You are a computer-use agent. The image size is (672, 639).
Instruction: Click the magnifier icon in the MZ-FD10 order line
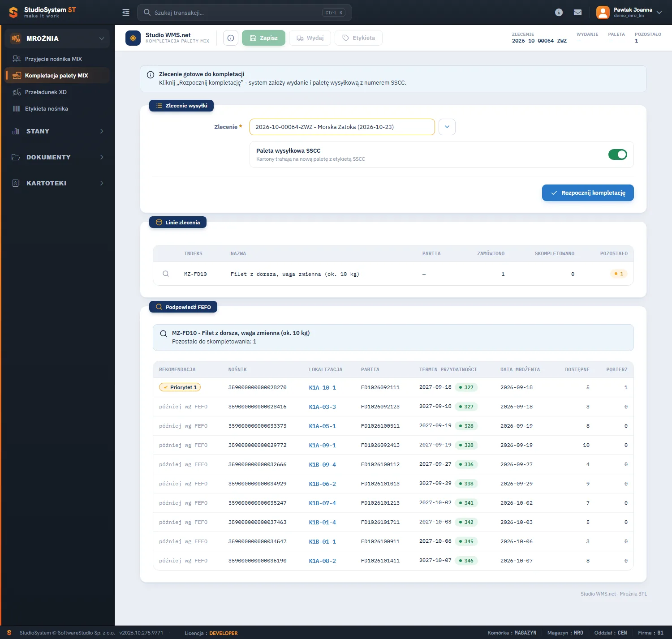[x=166, y=274]
